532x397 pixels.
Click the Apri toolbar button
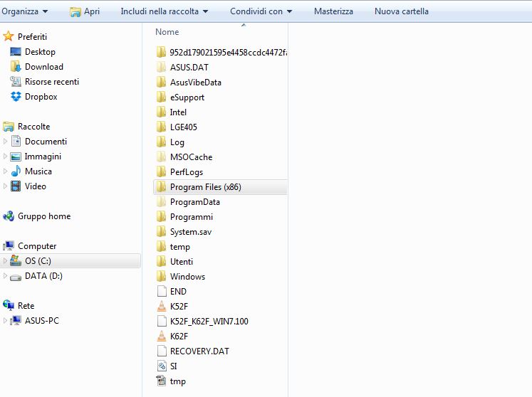[85, 11]
